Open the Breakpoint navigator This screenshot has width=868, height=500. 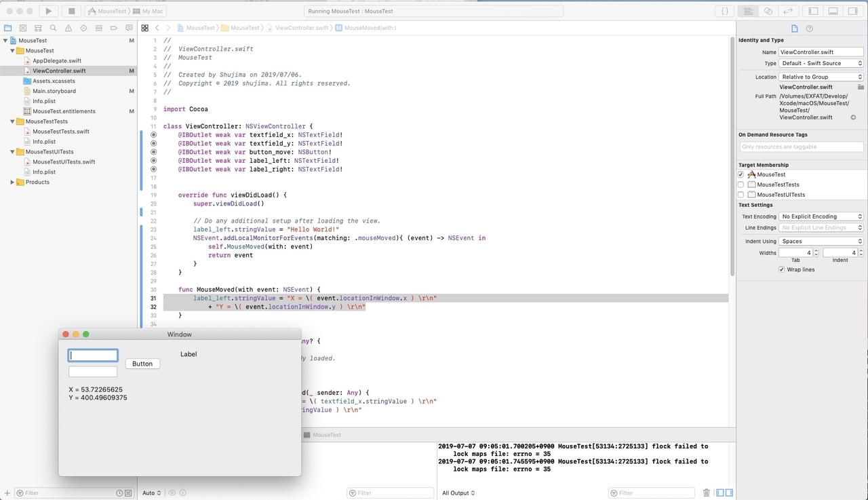coord(114,28)
